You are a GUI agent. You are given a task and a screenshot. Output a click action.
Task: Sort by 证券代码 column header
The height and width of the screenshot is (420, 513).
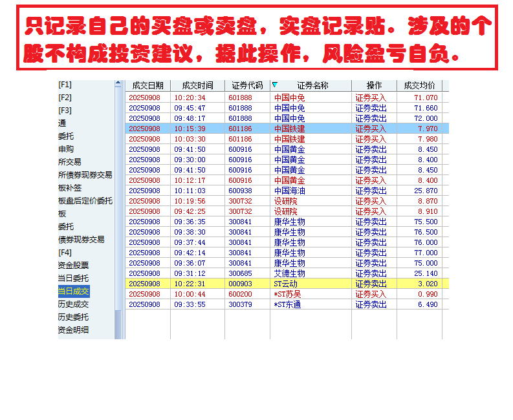[x=247, y=86]
